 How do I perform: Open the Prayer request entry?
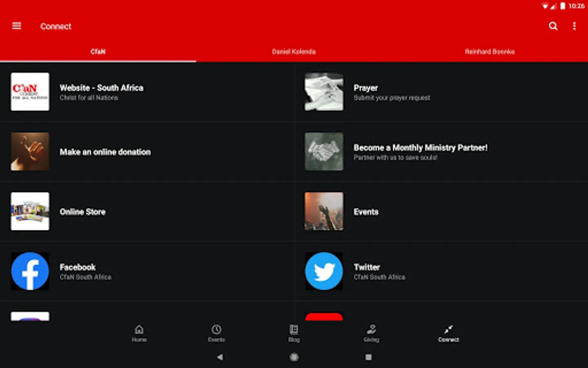(441, 92)
